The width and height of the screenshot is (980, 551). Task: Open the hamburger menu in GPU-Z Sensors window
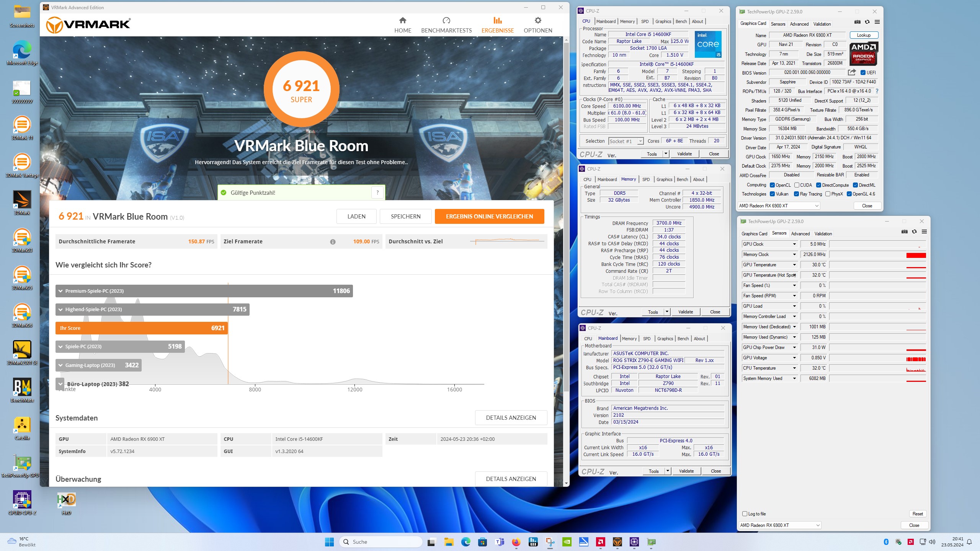[924, 231]
